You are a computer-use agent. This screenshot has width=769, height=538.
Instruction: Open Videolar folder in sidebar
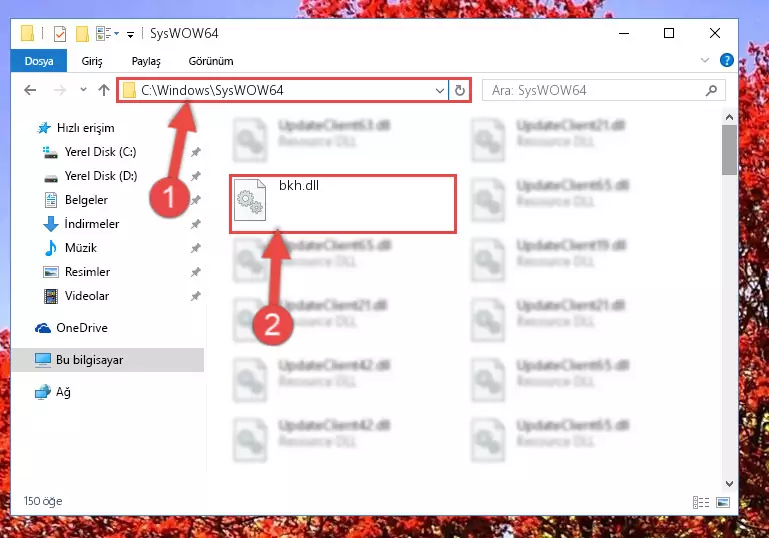[x=87, y=296]
